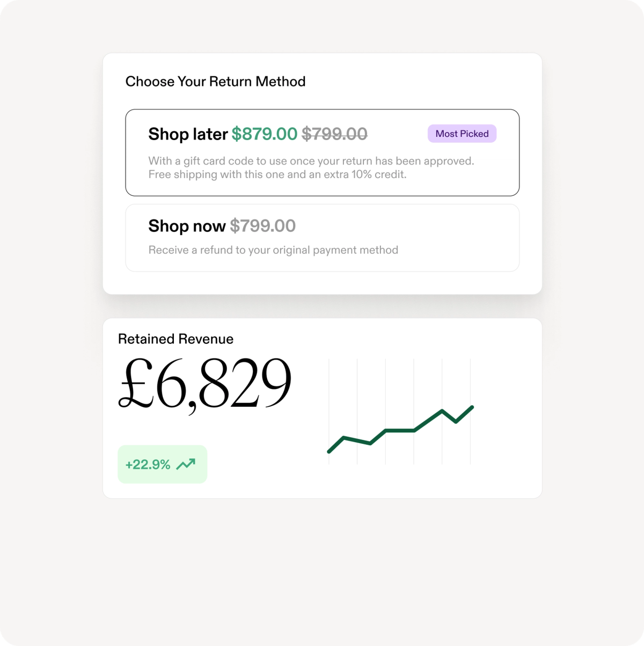Click the green +22.9% indicator pill
This screenshot has height=646, width=644.
point(162,464)
